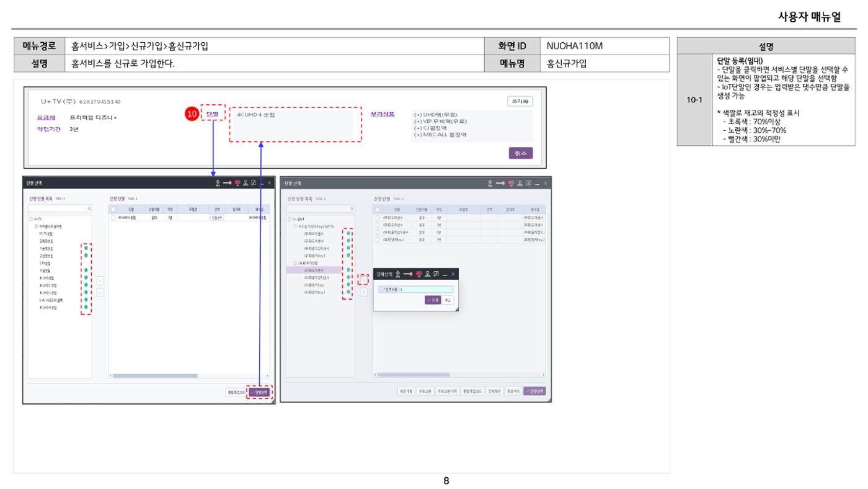Focus the 선택수량 quantity input field

coord(425,289)
